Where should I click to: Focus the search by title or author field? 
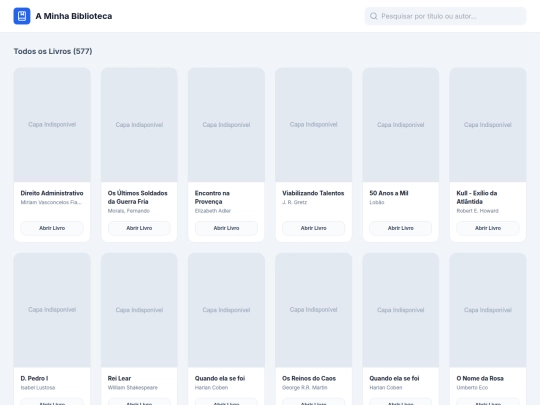coord(445,16)
